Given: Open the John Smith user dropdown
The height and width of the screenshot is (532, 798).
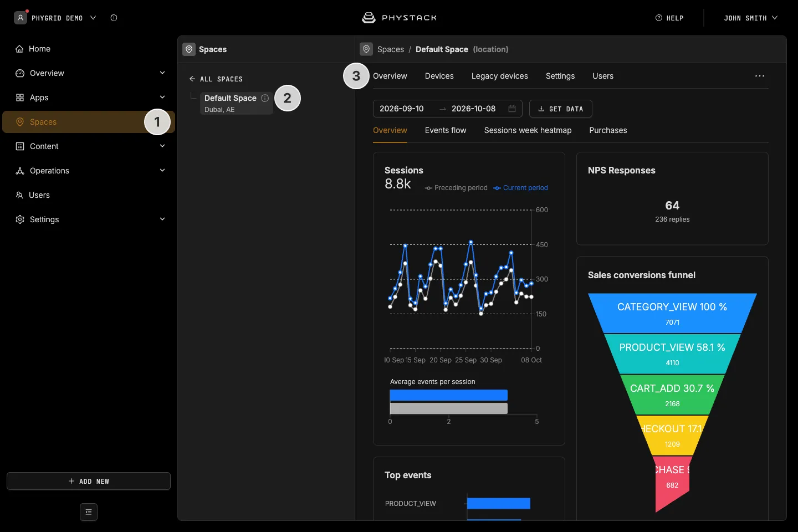Looking at the screenshot, I should pyautogui.click(x=750, y=18).
